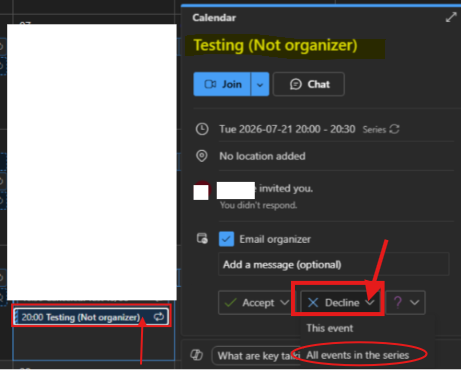Open the 20:00 Testing (Not organizer) calendar event

(x=91, y=317)
